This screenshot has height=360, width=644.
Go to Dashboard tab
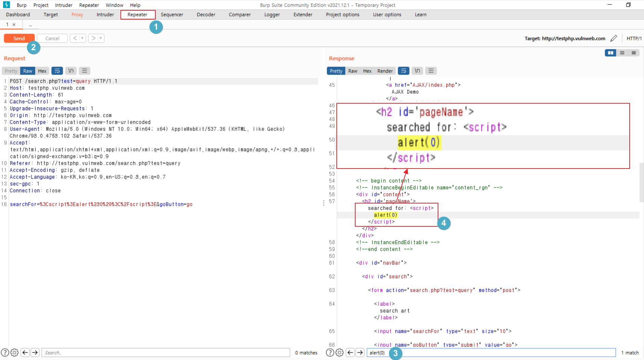tap(18, 15)
